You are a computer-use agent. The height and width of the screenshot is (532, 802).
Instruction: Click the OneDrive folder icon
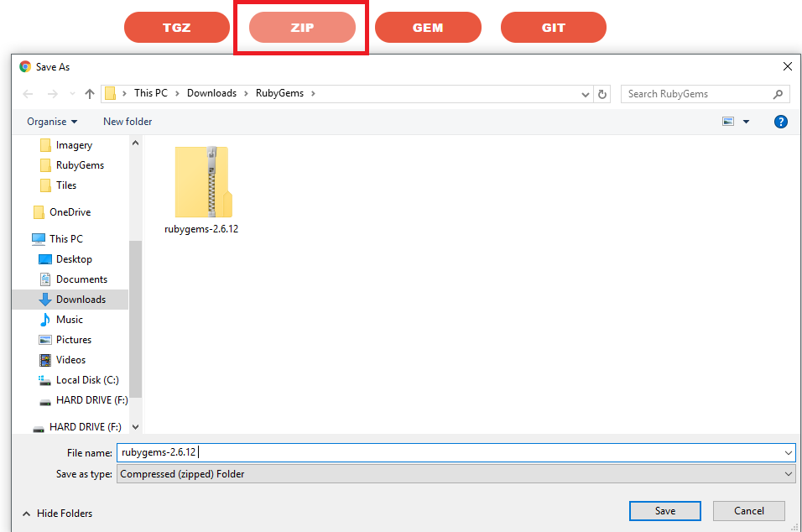[x=39, y=211]
